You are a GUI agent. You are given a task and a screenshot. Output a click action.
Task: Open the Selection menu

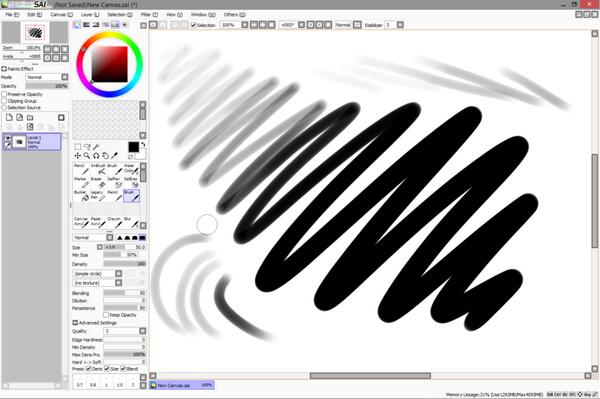(120, 15)
